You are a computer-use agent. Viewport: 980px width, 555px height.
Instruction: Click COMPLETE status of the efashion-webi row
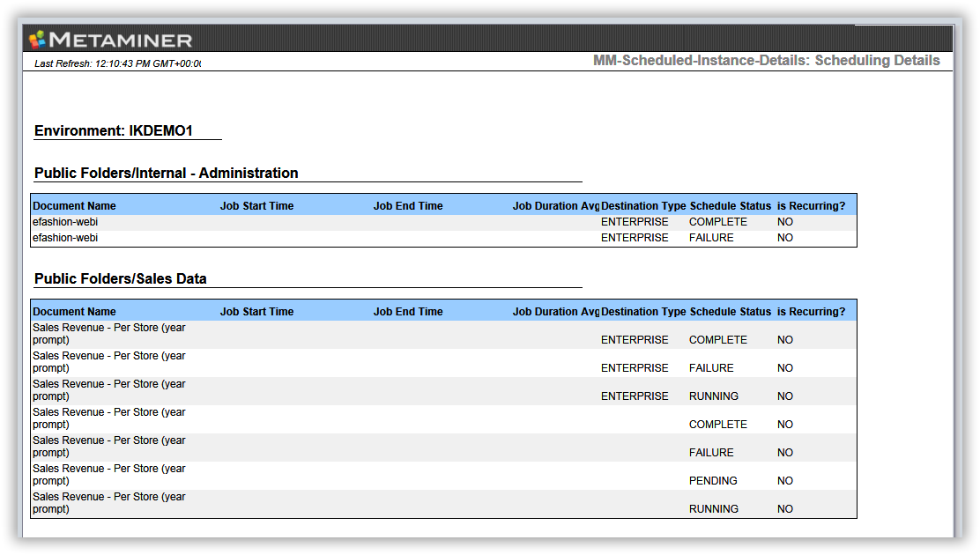718,222
